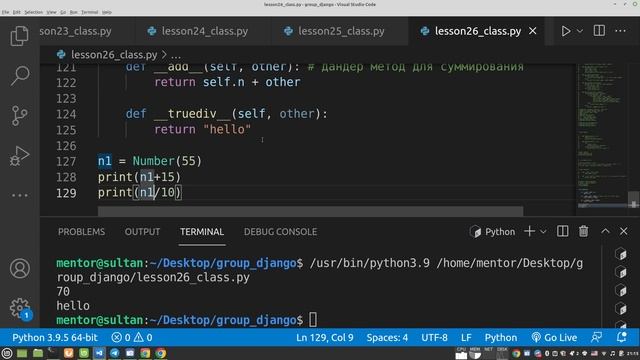Open Chrome from right taskbar launcher

[516, 353]
